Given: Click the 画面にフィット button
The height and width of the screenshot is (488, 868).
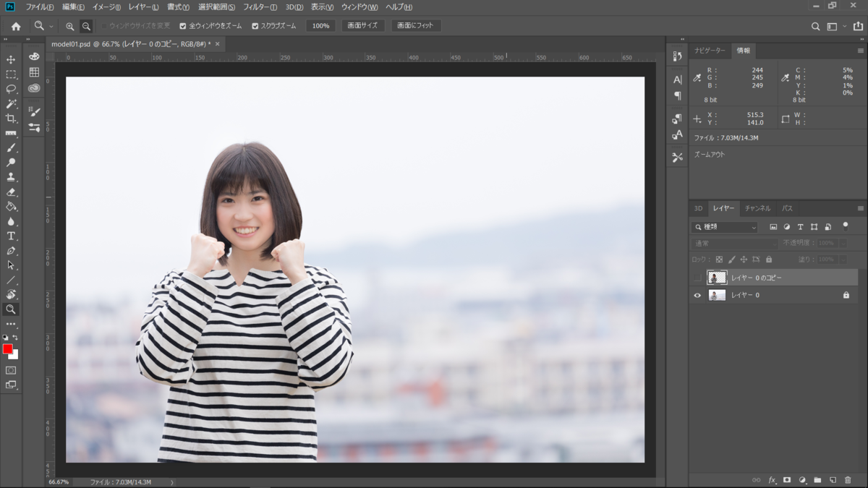Looking at the screenshot, I should [415, 25].
